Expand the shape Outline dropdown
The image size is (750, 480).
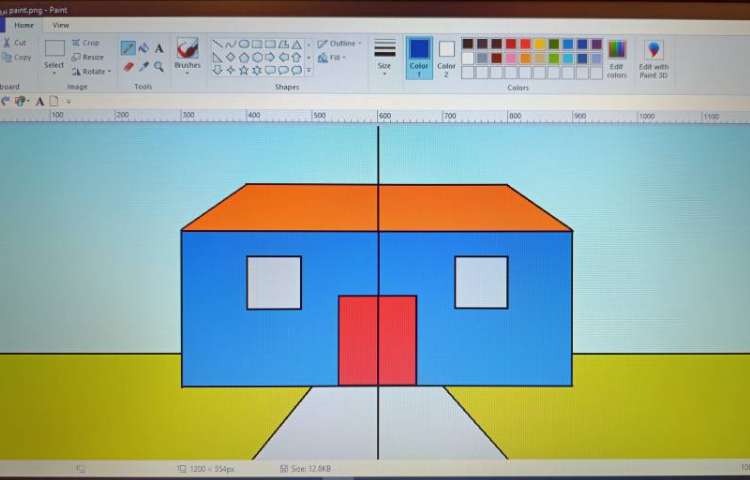pos(339,44)
